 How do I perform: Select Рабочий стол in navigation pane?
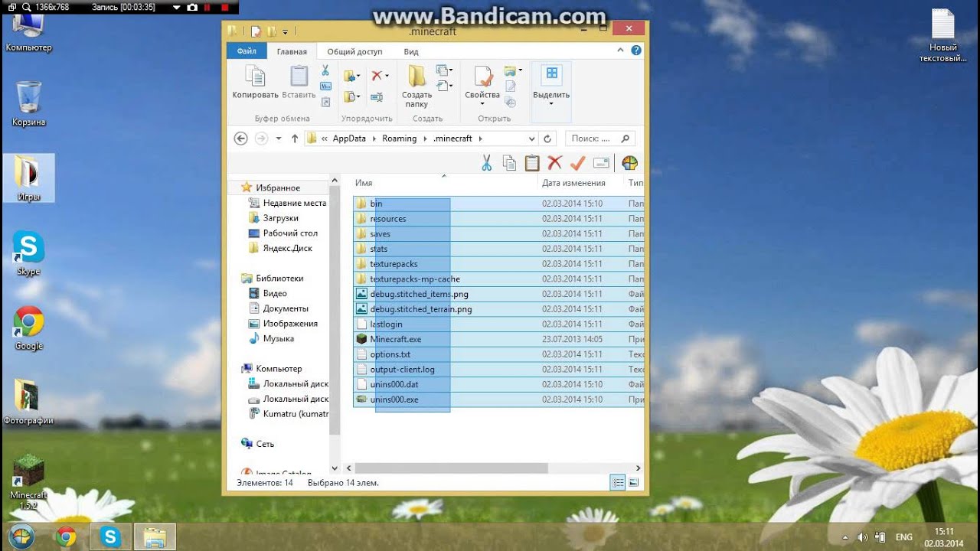click(x=290, y=233)
